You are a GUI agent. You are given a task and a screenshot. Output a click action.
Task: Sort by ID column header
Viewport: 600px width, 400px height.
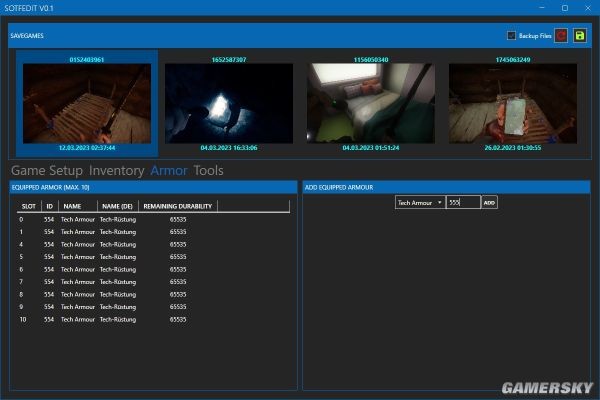coord(50,206)
